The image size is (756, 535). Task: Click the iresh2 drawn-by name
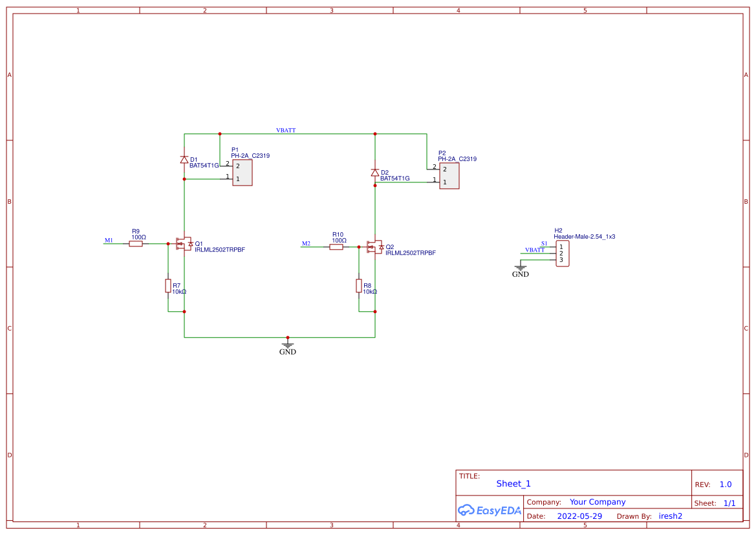[x=670, y=516]
